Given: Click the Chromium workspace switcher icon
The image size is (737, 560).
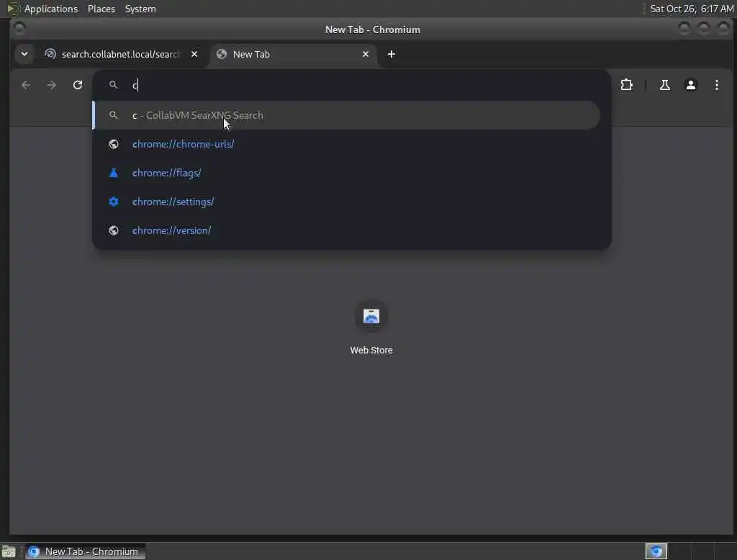Looking at the screenshot, I should tap(656, 551).
